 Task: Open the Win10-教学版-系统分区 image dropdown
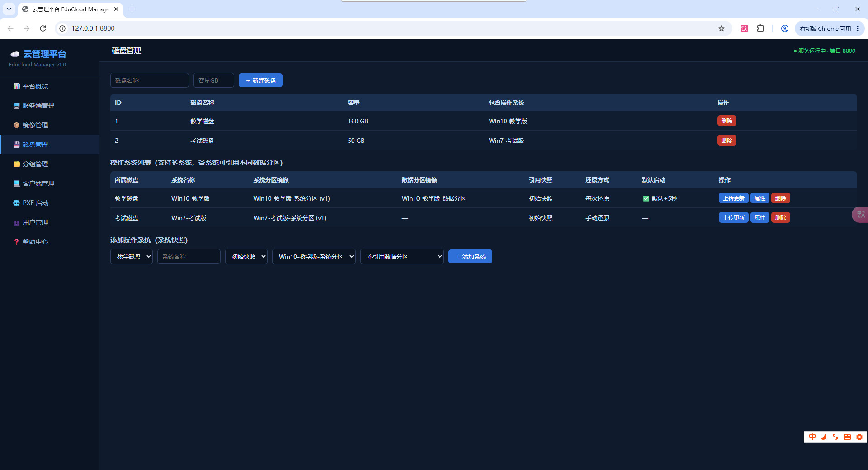pyautogui.click(x=314, y=257)
